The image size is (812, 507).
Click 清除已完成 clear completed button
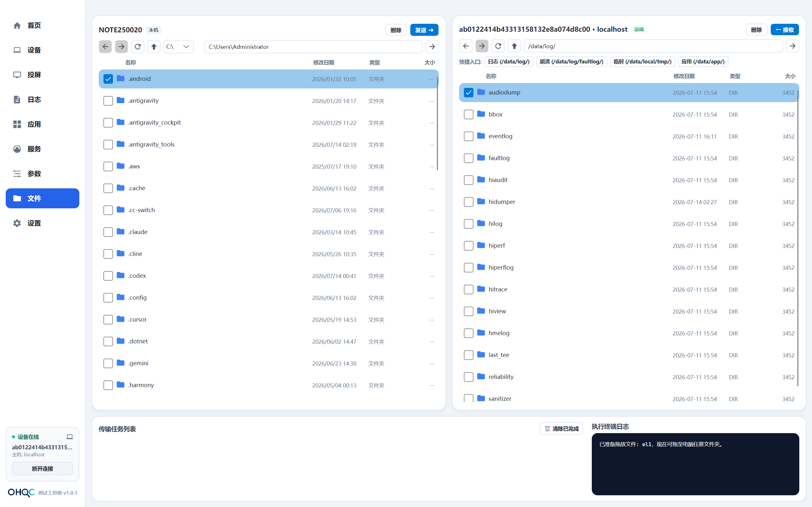(x=561, y=429)
